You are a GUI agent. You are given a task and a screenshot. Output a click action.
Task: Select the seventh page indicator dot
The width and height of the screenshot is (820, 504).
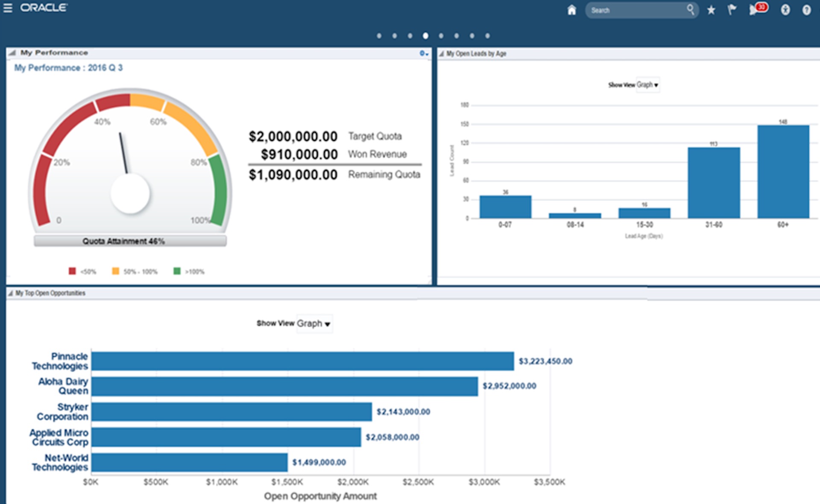coord(472,36)
